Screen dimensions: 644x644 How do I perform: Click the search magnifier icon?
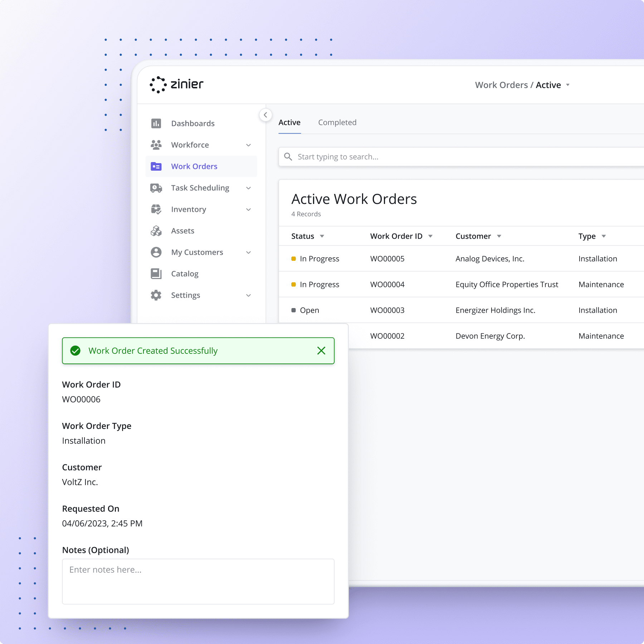pyautogui.click(x=288, y=157)
